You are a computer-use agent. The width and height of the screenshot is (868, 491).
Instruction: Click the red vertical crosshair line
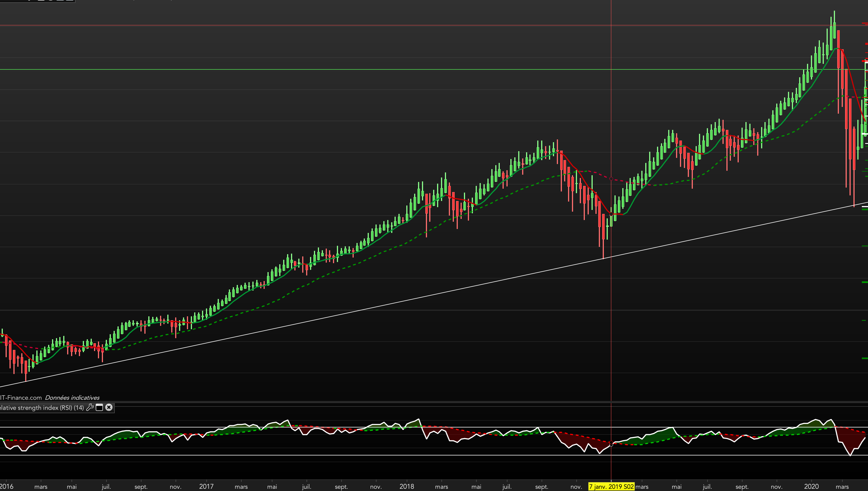click(611, 101)
